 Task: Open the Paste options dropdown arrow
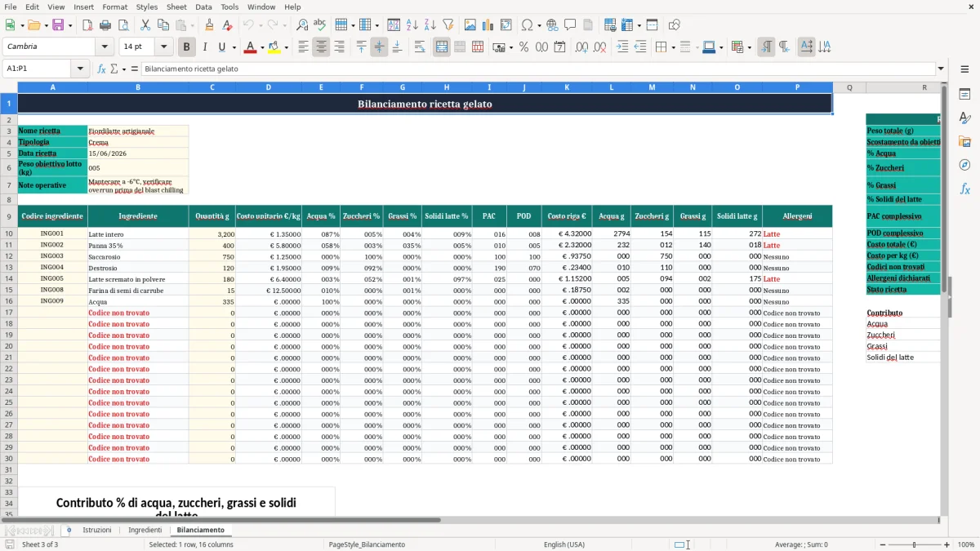click(191, 25)
